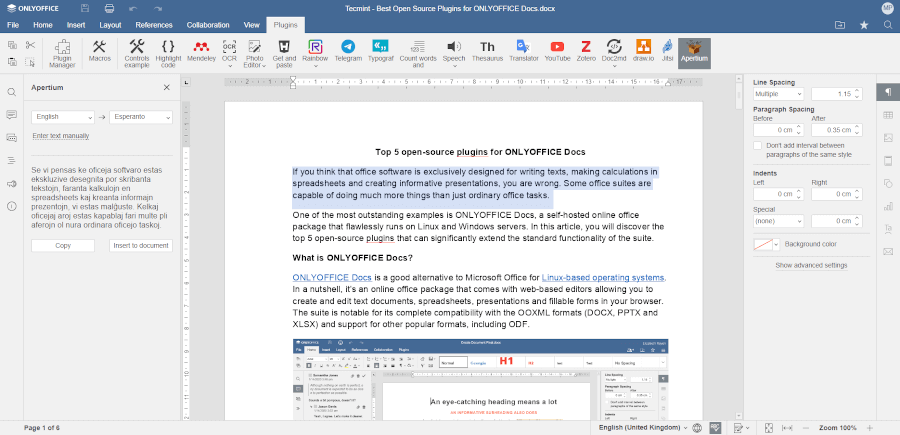Viewport: 900px width, 435px height.
Task: Switch to the Collaboration tab
Action: (x=208, y=25)
